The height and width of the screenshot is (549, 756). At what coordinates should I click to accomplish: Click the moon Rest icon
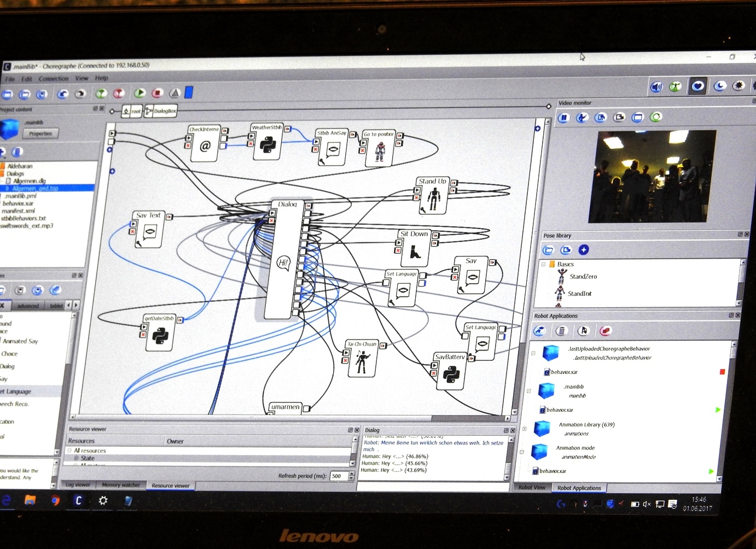point(720,86)
